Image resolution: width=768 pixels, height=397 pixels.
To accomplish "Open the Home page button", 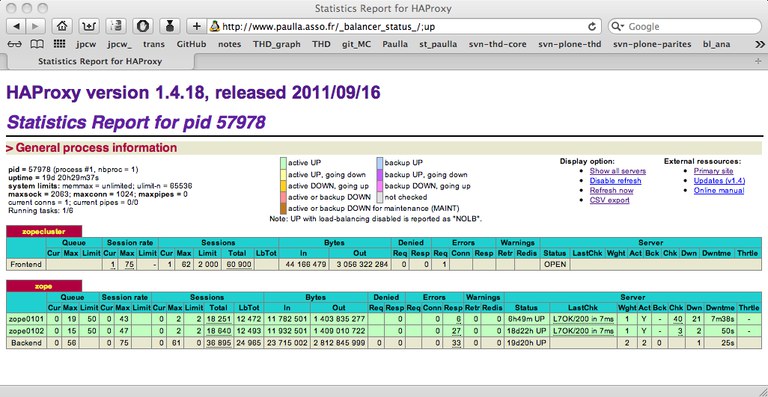I will pos(62,26).
